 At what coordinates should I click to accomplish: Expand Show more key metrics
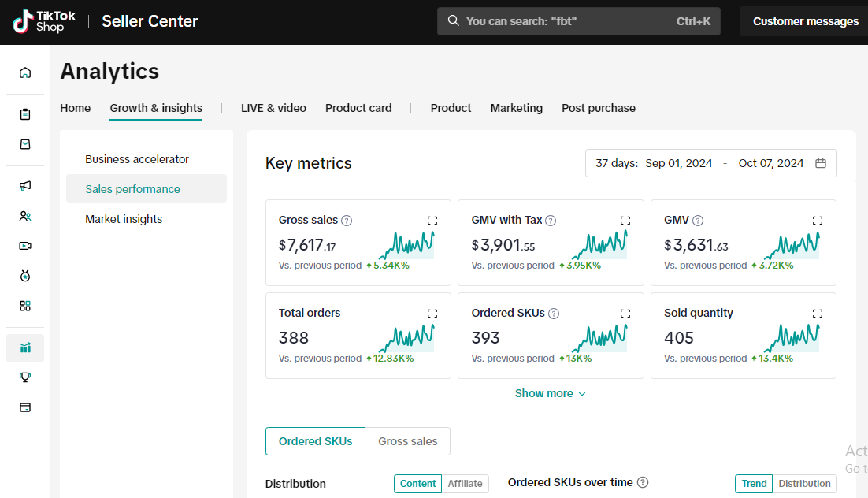click(551, 393)
